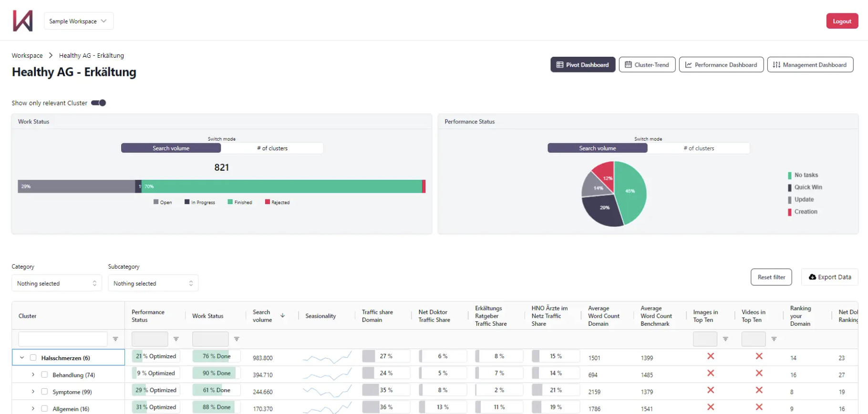Image resolution: width=868 pixels, height=414 pixels.
Task: Expand the Behandlung (74) row
Action: pyautogui.click(x=33, y=375)
